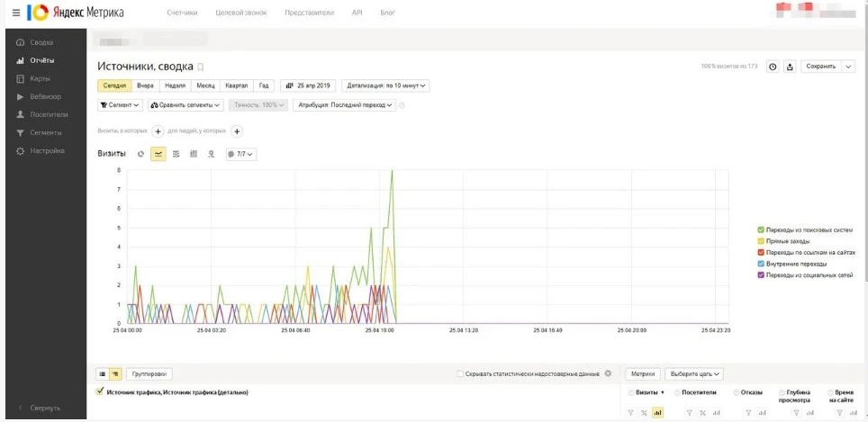
Task: Toggle Переходы из социальных сетей legend checkbox
Action: point(761,274)
